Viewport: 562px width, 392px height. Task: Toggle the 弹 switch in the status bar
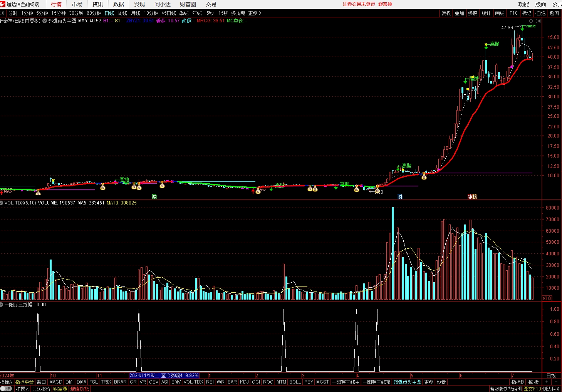point(6,389)
